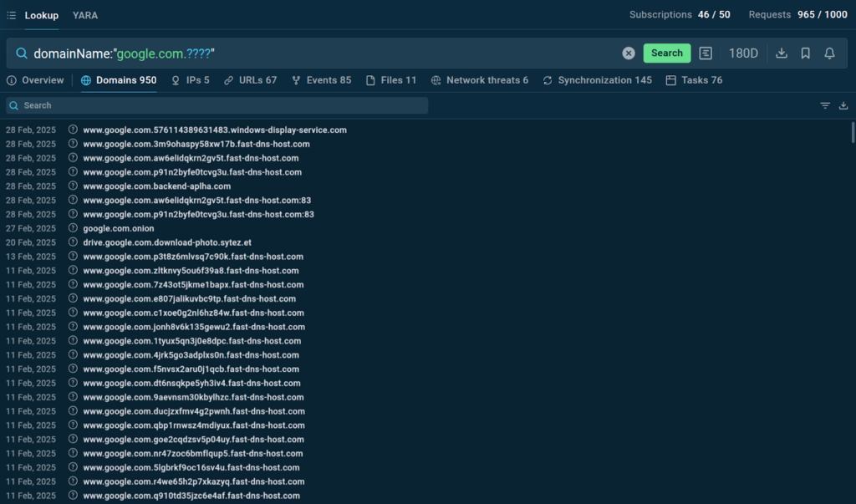Open the Overview tab

pos(35,80)
